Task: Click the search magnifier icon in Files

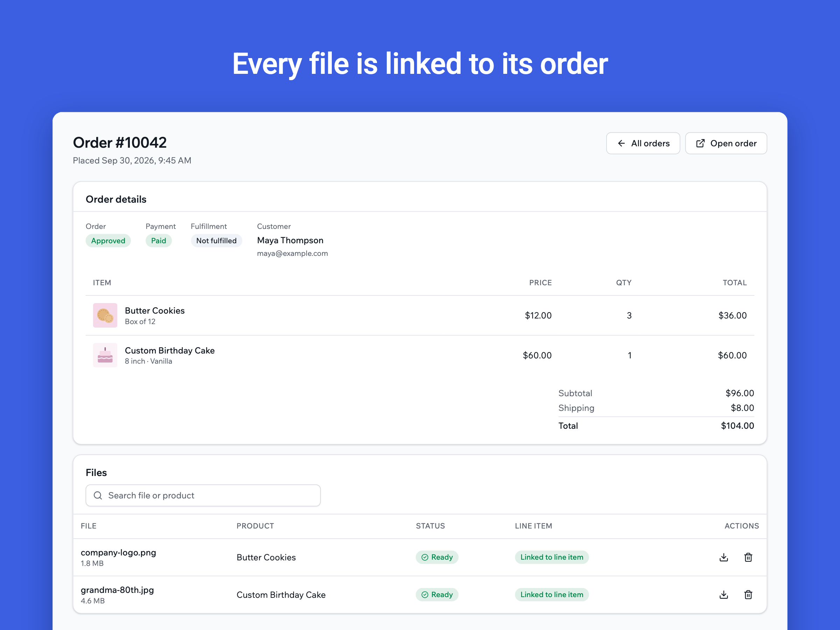Action: tap(98, 496)
